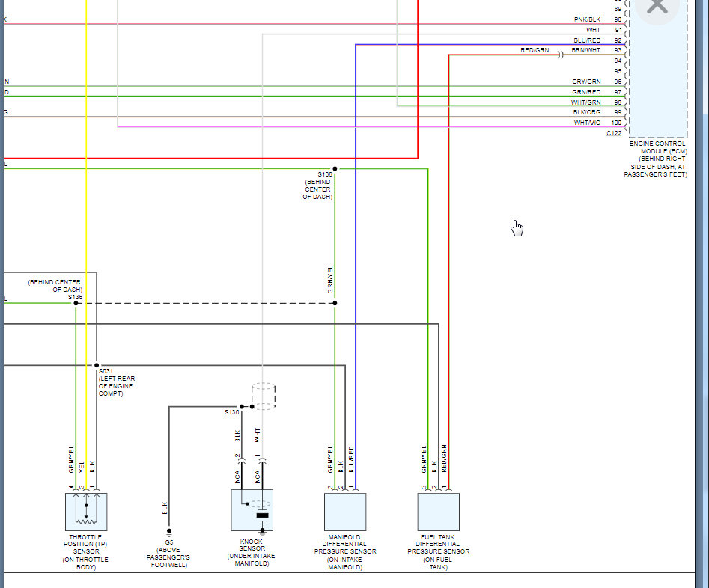The image size is (709, 588).
Task: Click the dashed shield cylinder above knock sensor
Action: tap(264, 396)
